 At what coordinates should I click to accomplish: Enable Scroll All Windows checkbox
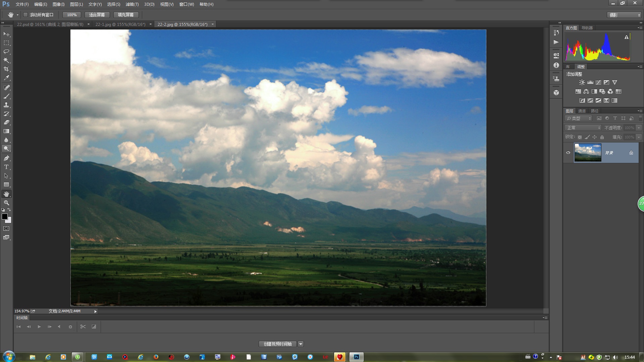point(25,15)
